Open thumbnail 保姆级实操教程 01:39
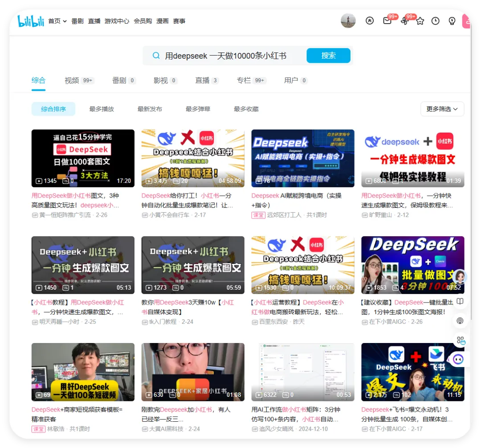Viewport: 481px width, 448px height. tap(412, 158)
